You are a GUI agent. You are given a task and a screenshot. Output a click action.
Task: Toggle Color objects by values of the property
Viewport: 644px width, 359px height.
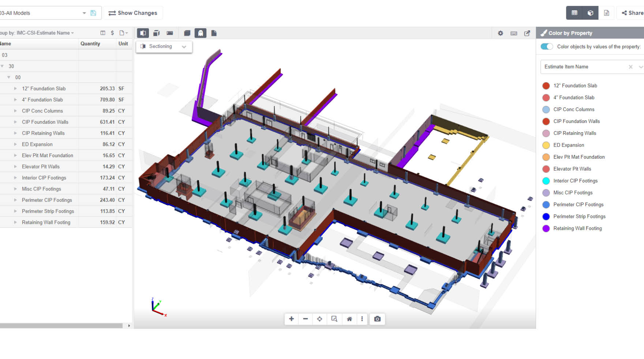(546, 47)
